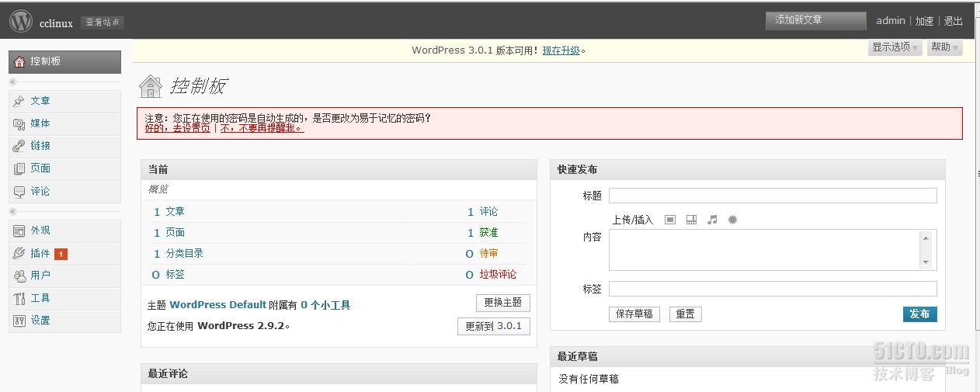This screenshot has height=392, width=980.
Task: Click the add media star icon
Action: [x=732, y=220]
